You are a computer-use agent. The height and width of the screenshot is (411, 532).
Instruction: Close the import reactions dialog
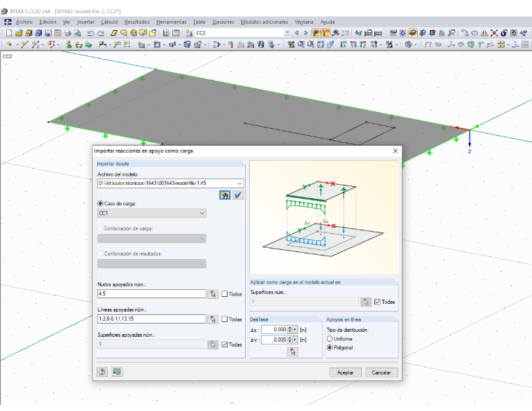395,151
